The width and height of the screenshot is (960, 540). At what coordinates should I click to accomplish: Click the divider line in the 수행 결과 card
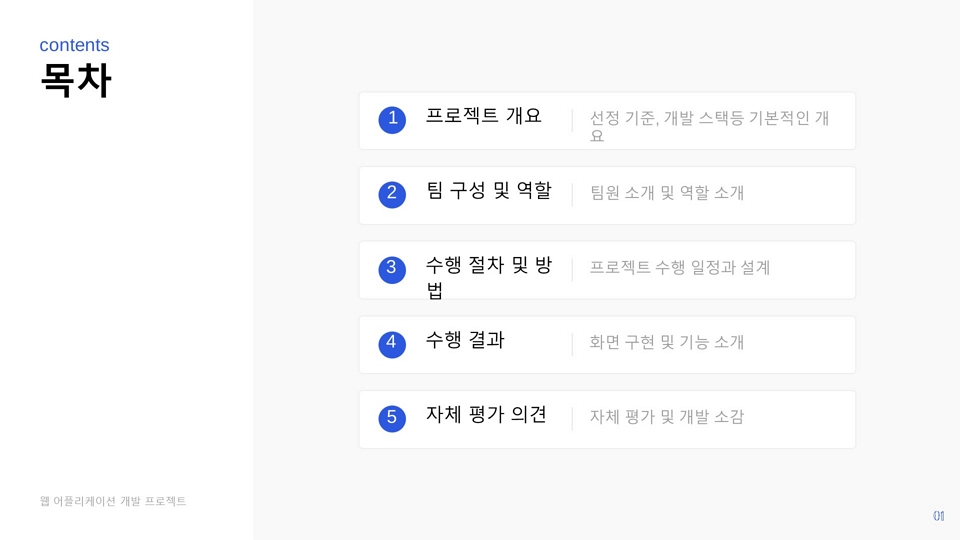click(572, 344)
